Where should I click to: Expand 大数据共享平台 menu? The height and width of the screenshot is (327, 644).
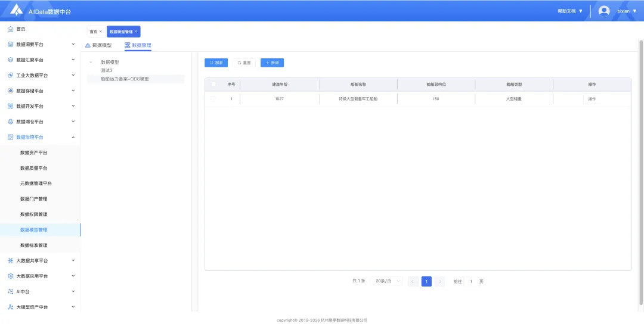tap(73, 260)
